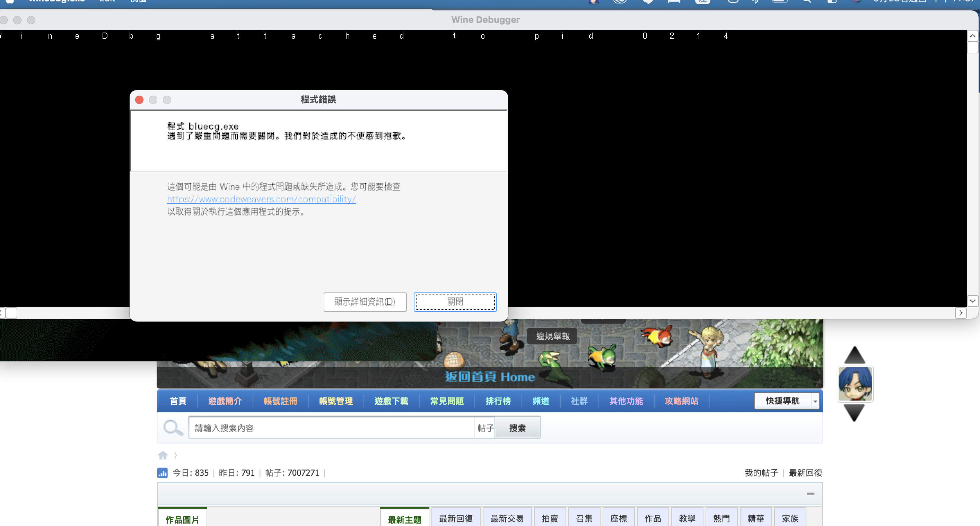
Task: Open 遊戲下載 in the navigation bar
Action: [392, 401]
